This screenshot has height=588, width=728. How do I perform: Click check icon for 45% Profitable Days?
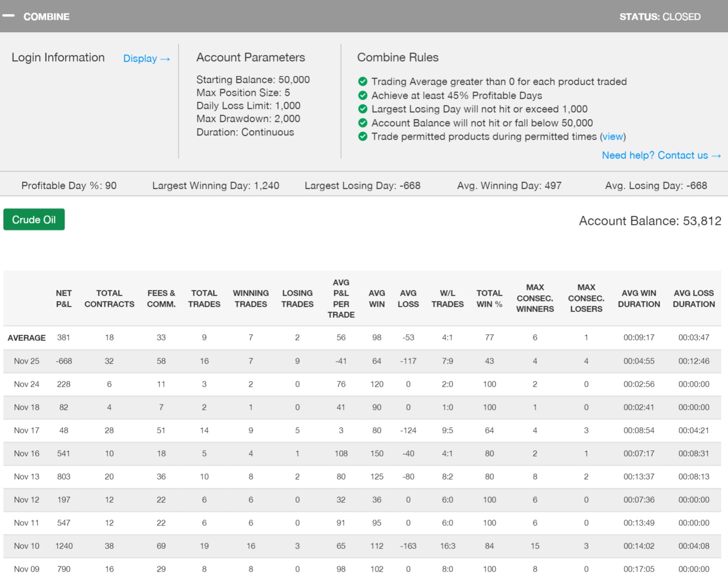363,95
